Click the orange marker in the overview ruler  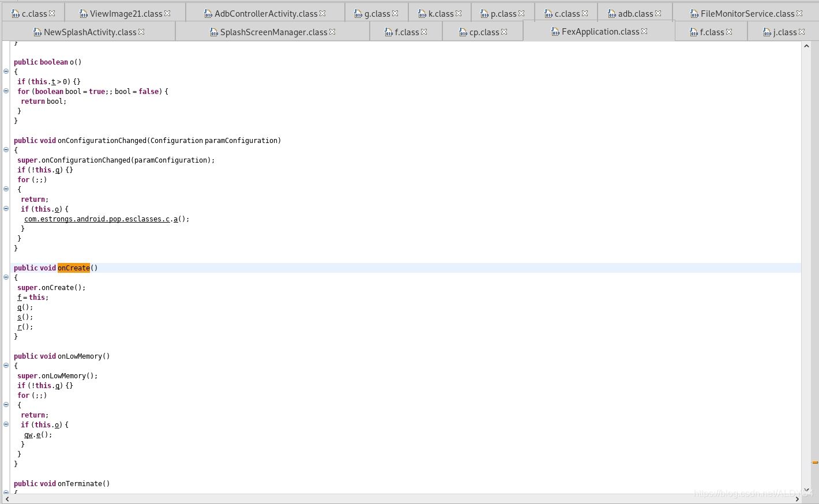pyautogui.click(x=815, y=462)
